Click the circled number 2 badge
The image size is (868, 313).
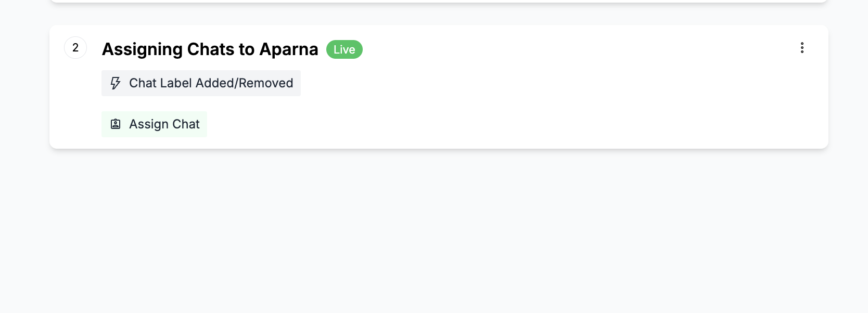pyautogui.click(x=75, y=48)
